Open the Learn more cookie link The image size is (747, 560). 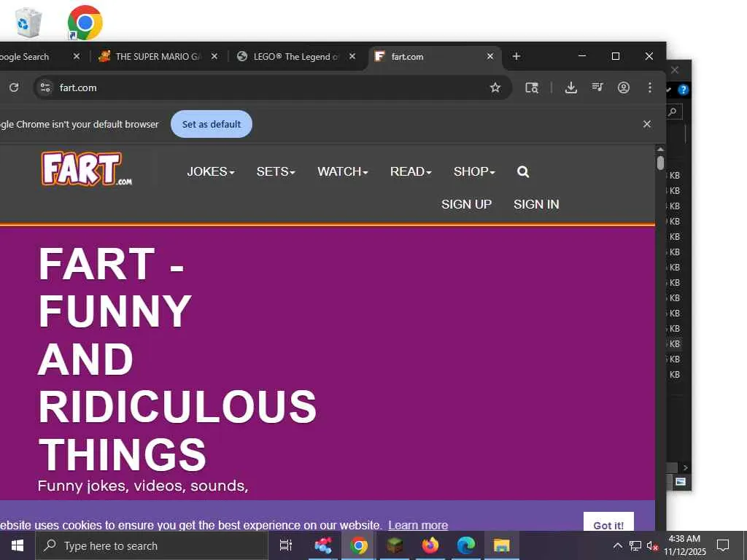point(418,525)
